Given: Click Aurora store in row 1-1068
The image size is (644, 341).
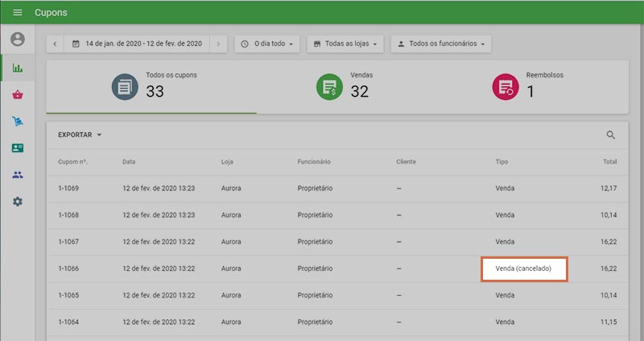Looking at the screenshot, I should tap(231, 215).
